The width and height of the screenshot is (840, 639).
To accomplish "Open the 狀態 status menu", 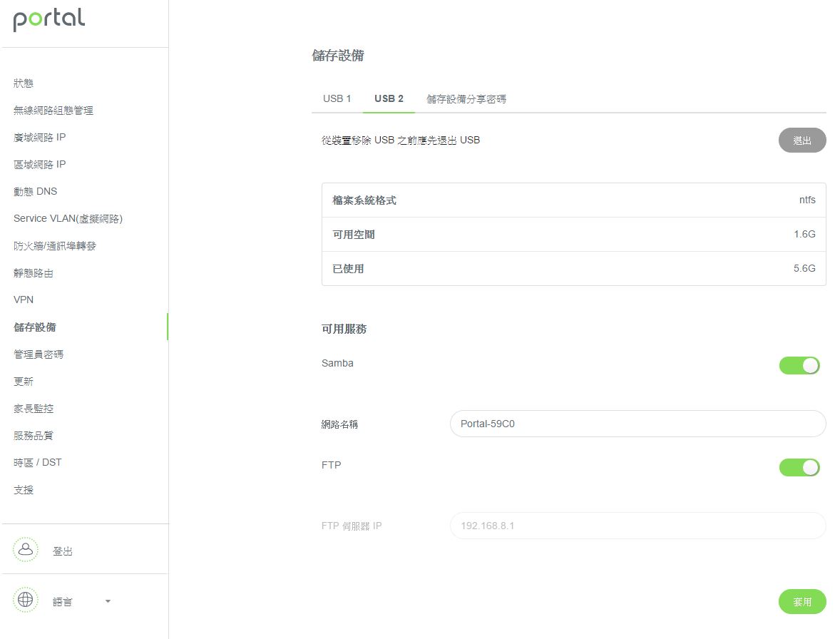I will [x=24, y=83].
